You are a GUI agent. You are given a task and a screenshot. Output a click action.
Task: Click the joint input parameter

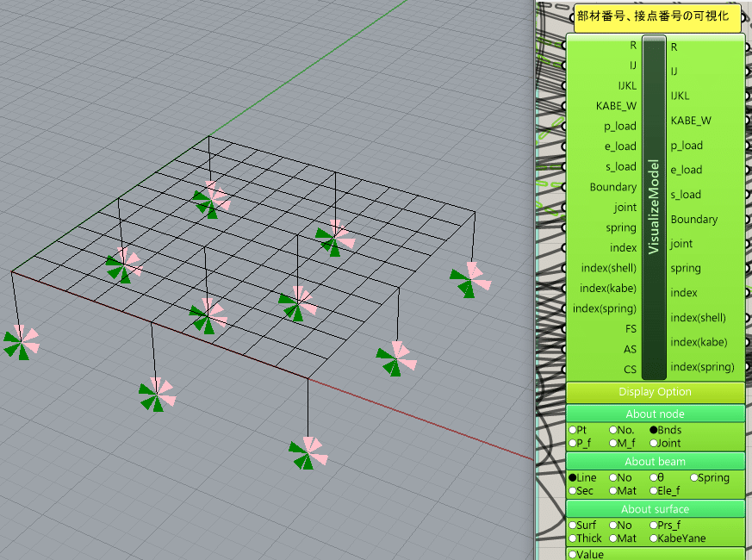click(x=625, y=208)
